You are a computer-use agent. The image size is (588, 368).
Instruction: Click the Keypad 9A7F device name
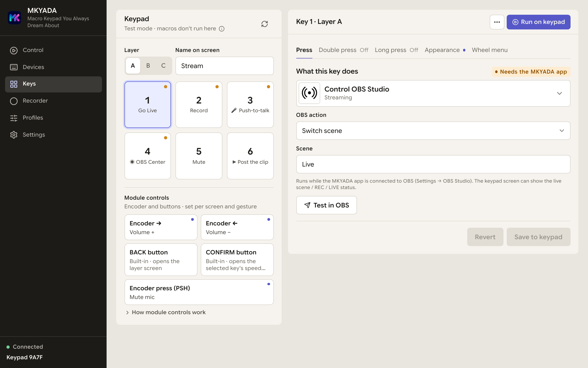click(x=25, y=357)
